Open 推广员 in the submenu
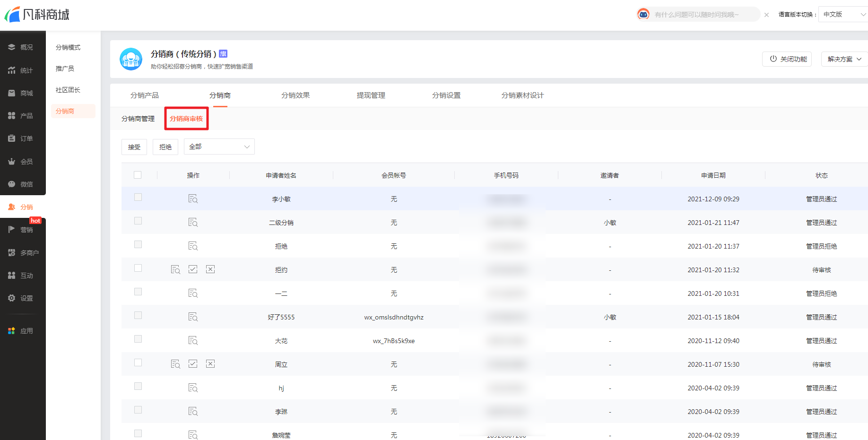The height and width of the screenshot is (440, 868). coord(65,69)
